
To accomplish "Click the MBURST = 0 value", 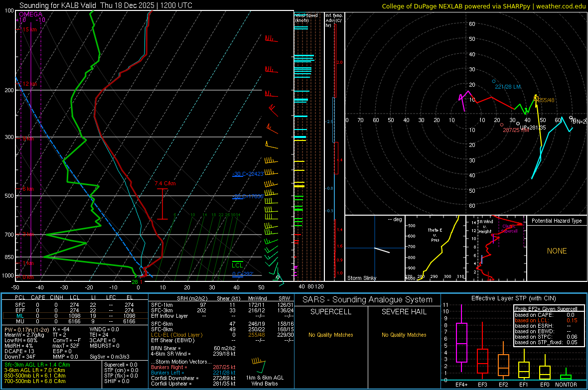I will tap(105, 346).
